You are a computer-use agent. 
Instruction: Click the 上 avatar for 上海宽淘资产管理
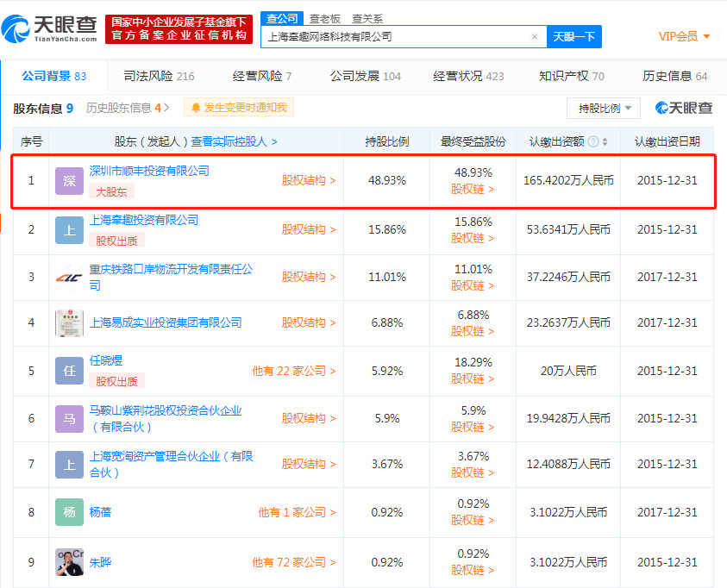point(69,465)
